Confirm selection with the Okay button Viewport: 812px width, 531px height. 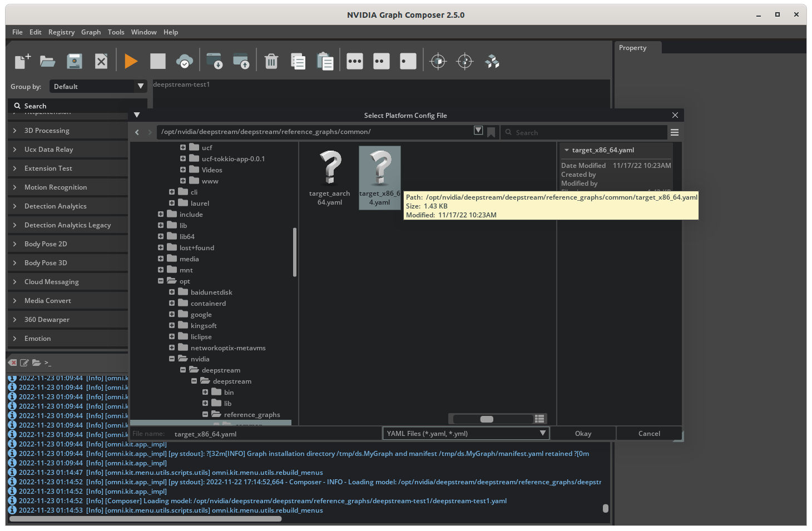pyautogui.click(x=583, y=434)
